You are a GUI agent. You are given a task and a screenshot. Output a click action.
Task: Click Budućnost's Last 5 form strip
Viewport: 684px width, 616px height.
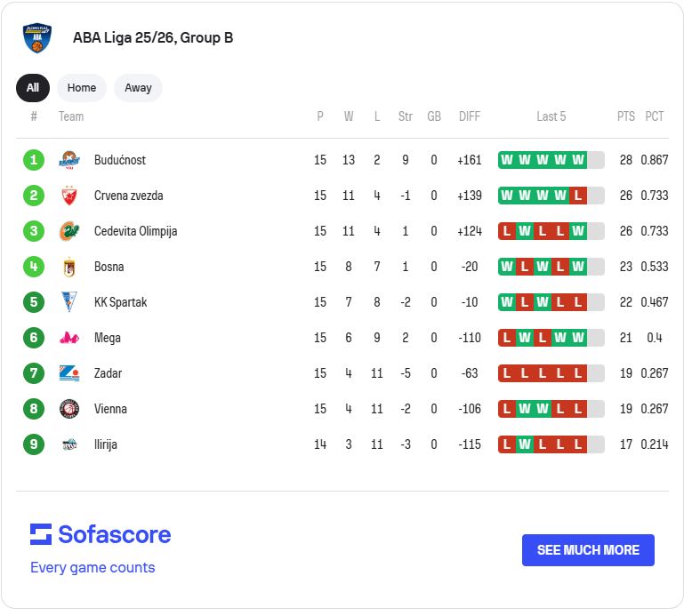(x=551, y=160)
